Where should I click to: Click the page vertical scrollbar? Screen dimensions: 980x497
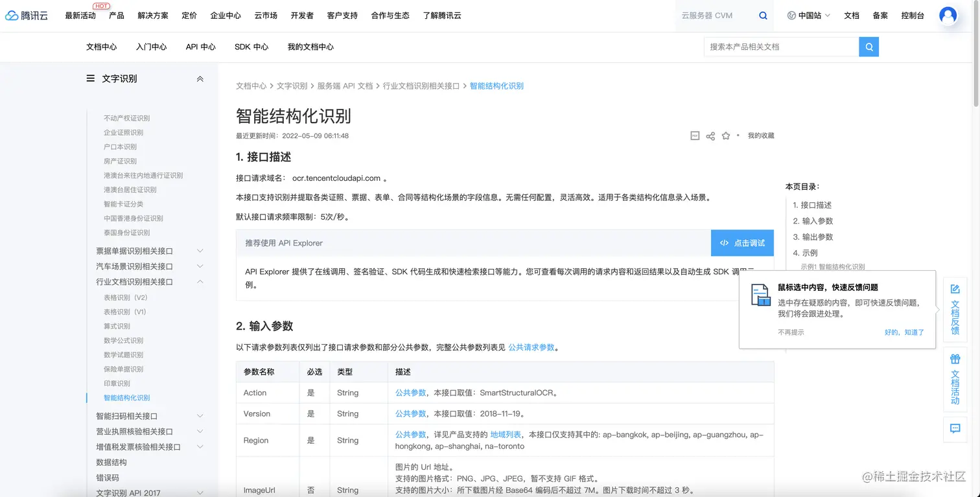[x=976, y=55]
